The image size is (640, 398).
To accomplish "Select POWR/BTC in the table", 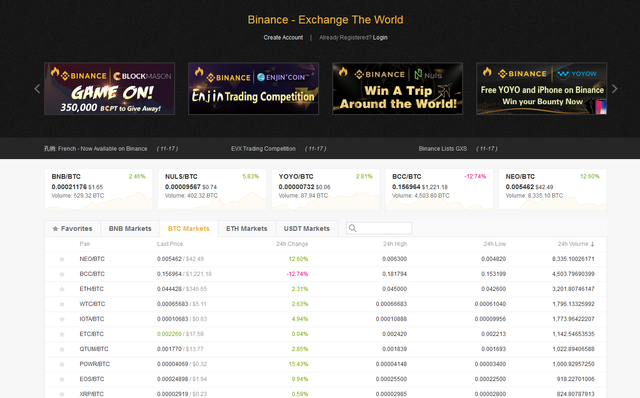I will [95, 364].
